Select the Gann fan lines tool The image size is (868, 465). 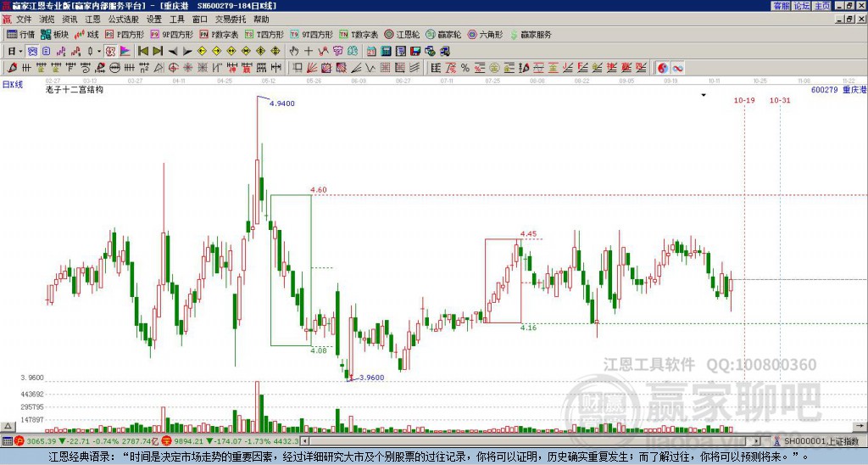[x=312, y=68]
